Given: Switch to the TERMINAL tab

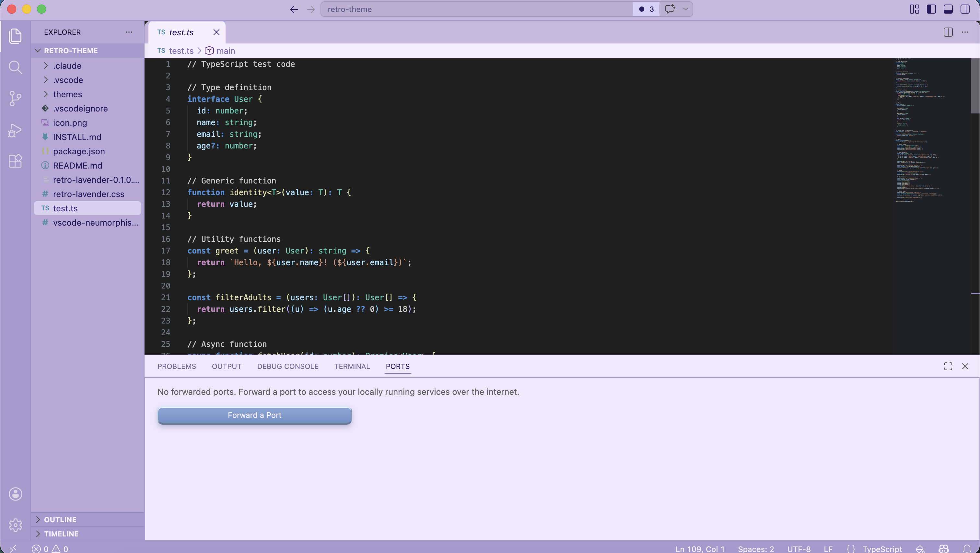Looking at the screenshot, I should [x=352, y=366].
